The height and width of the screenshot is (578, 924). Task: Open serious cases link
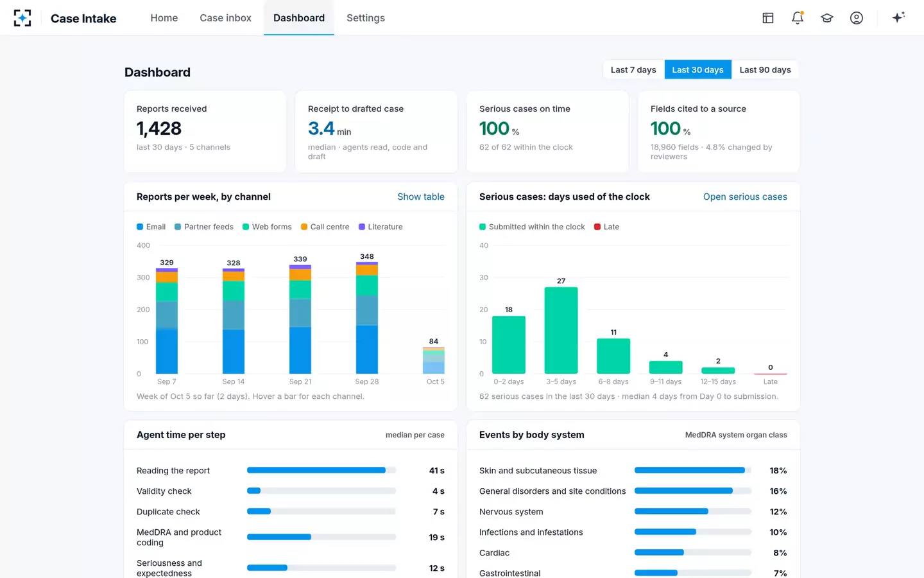(745, 197)
